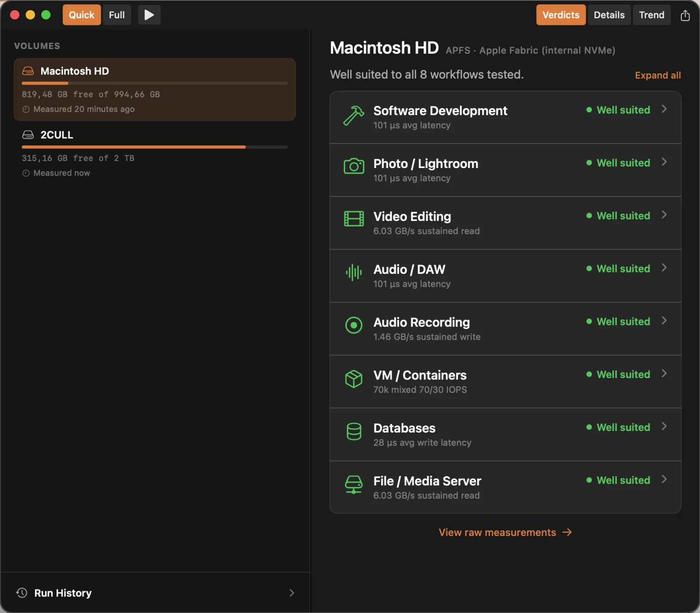Click 70k mixed 70/30 IOPS text
Screen dimensions: 700x613
(420, 390)
